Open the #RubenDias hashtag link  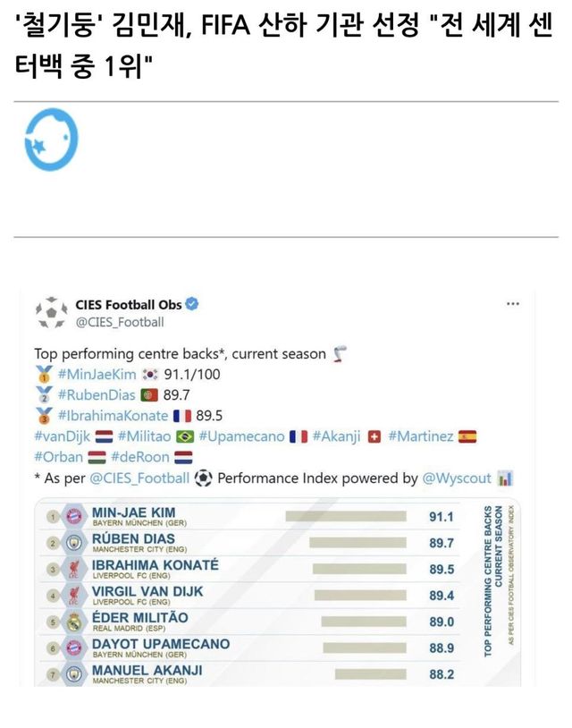(x=97, y=394)
